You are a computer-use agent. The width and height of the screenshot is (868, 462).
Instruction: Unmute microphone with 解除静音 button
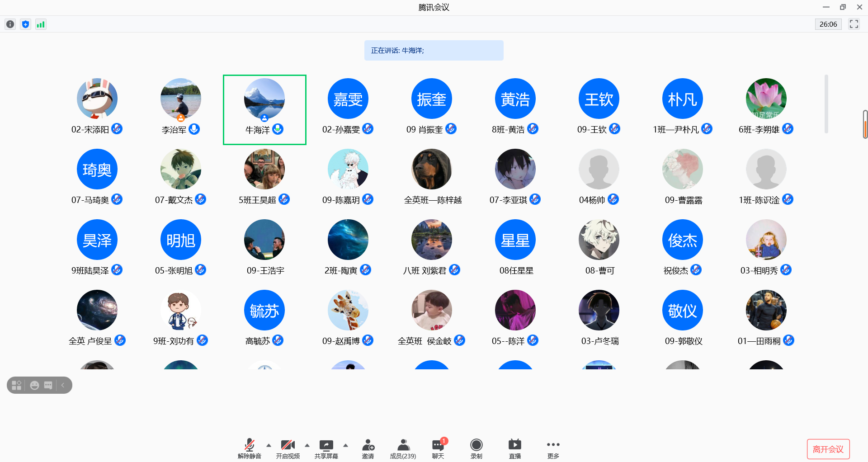[x=249, y=448]
